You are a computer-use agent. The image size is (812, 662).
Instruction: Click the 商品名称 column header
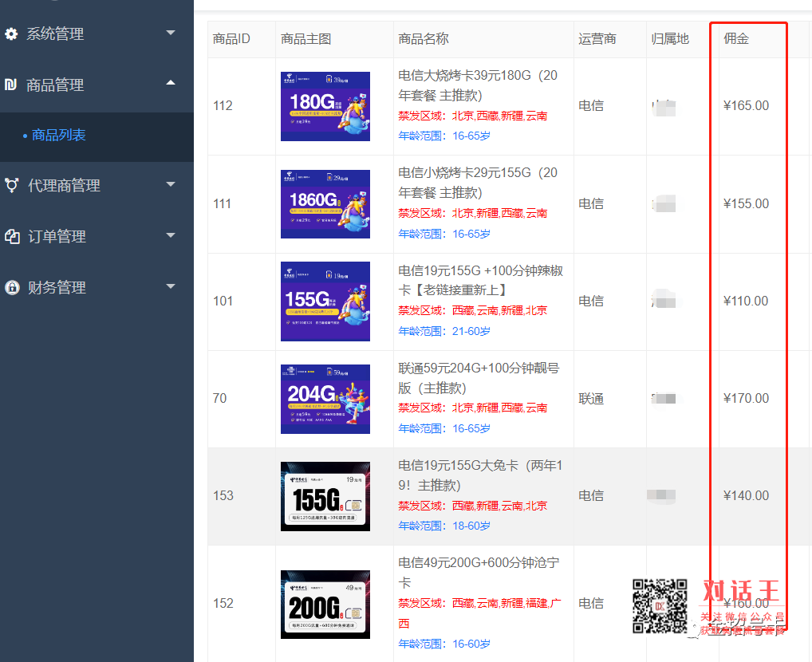tap(424, 39)
